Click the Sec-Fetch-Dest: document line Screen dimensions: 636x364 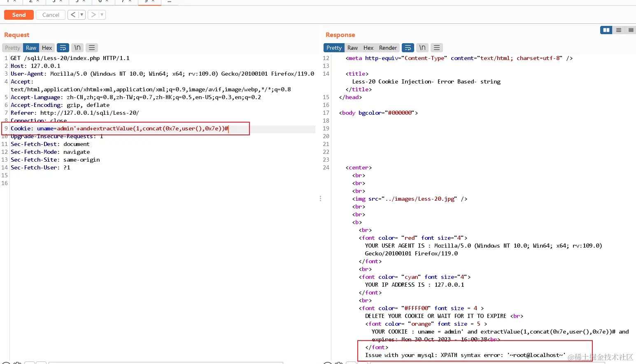point(50,144)
